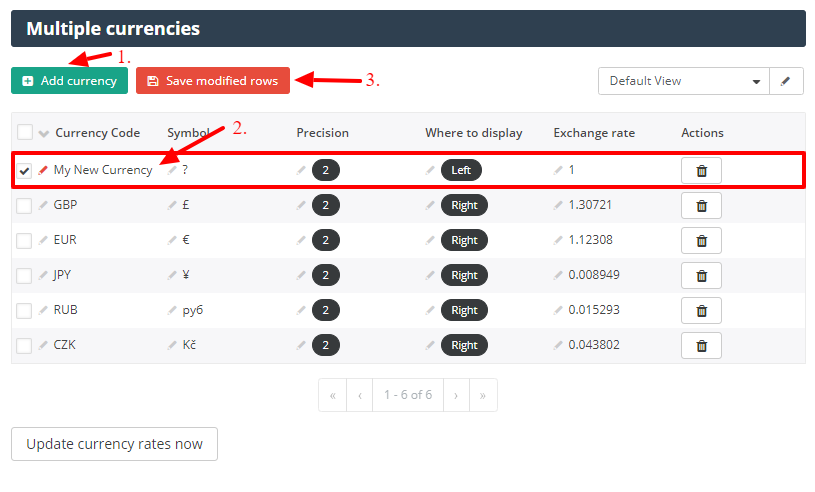Edit GBP where-to-display pencil icon
This screenshot has height=492, width=815.
tap(430, 205)
